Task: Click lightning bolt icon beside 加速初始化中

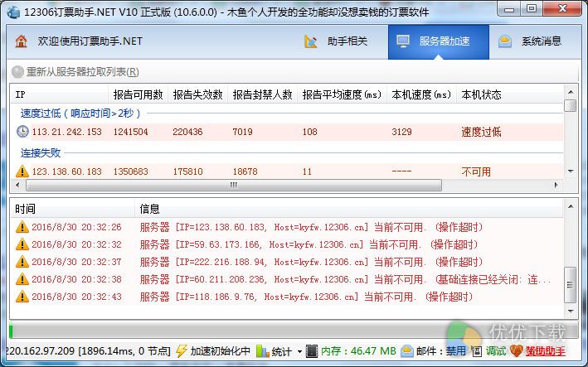Action: coord(182,351)
